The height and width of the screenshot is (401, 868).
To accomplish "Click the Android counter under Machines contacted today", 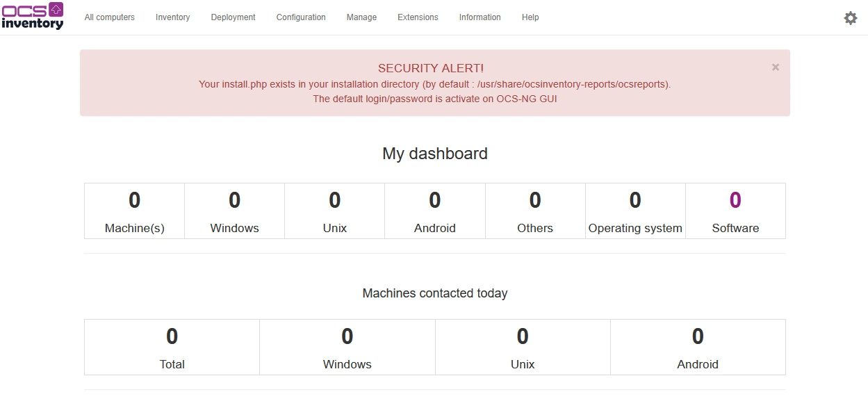I will 698,347.
